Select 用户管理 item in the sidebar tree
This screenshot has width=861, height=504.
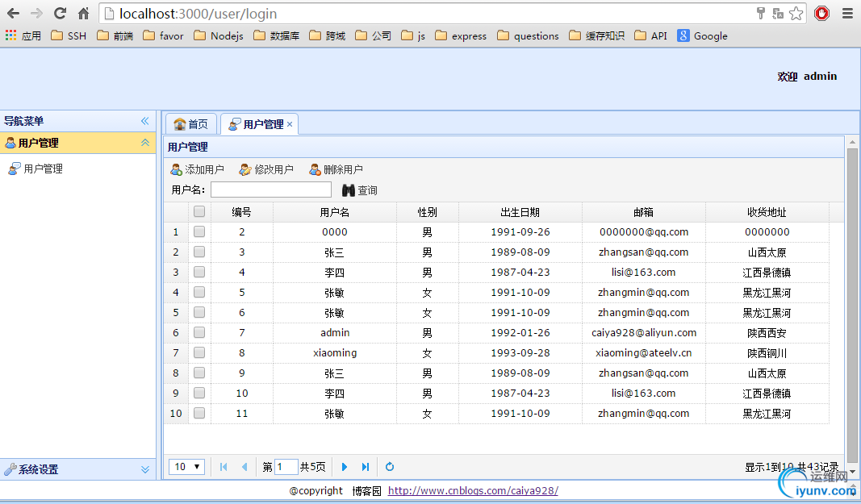tap(42, 169)
